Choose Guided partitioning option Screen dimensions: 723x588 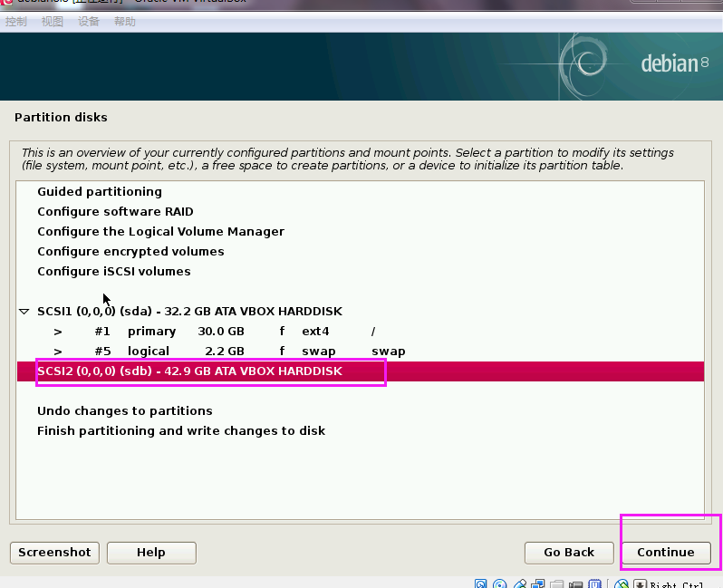(x=100, y=192)
